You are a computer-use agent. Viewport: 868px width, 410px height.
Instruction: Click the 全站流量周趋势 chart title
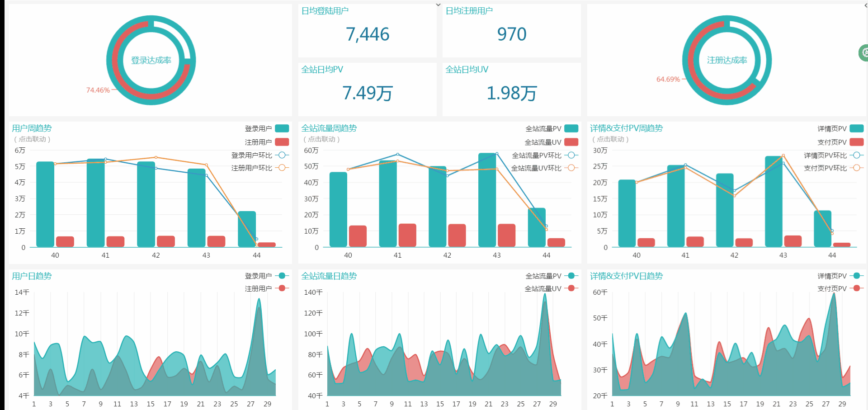(329, 128)
